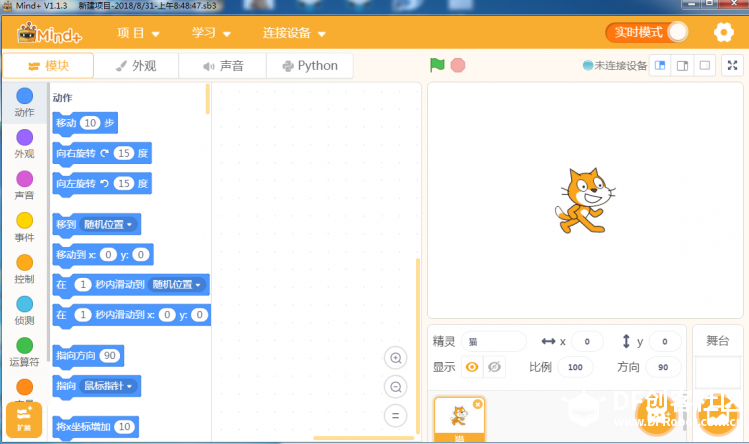Screen dimensions: 749x444
Task: Show the sprite with eye icon
Action: (472, 367)
